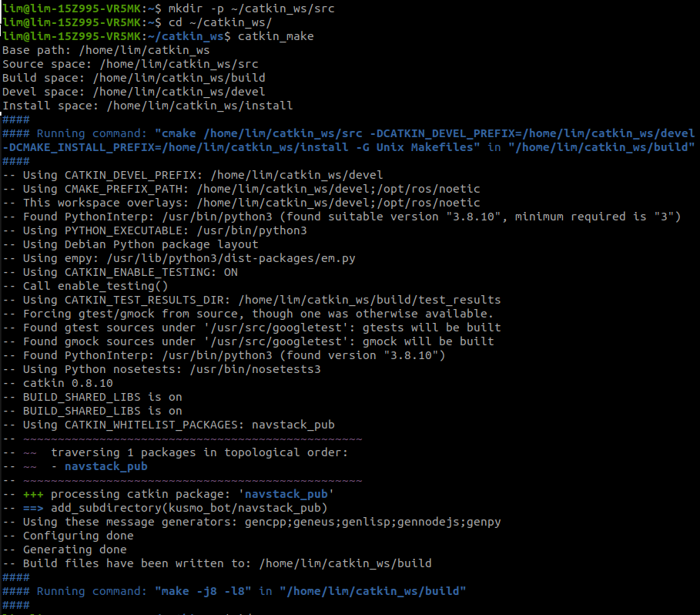Click 'Using these message generators' line
700x615 pixels.
[x=251, y=521]
